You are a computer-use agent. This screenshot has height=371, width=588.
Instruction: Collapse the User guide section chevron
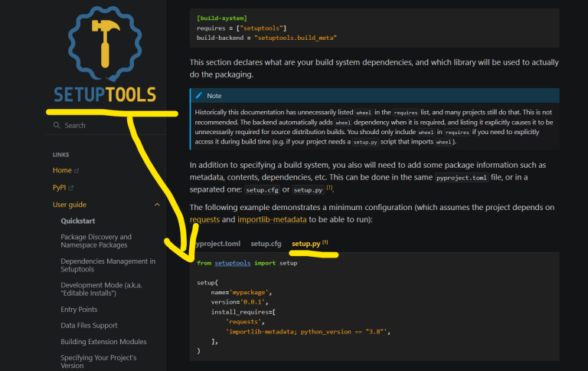coord(157,205)
